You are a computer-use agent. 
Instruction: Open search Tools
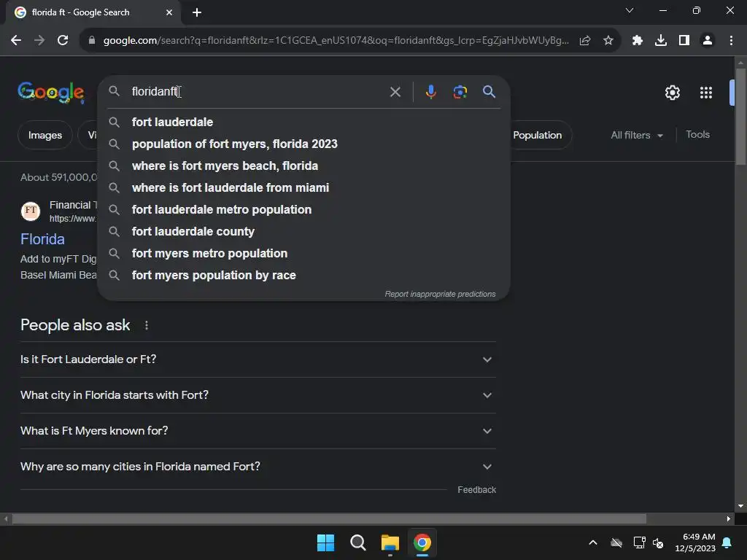(697, 135)
